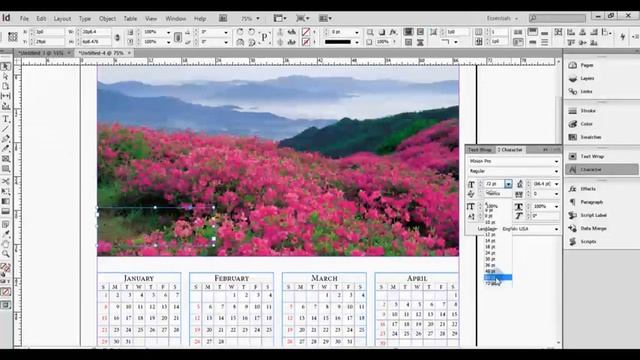Choose 60 pt highlighted in font size list
This screenshot has height=360, width=640.
498,278
